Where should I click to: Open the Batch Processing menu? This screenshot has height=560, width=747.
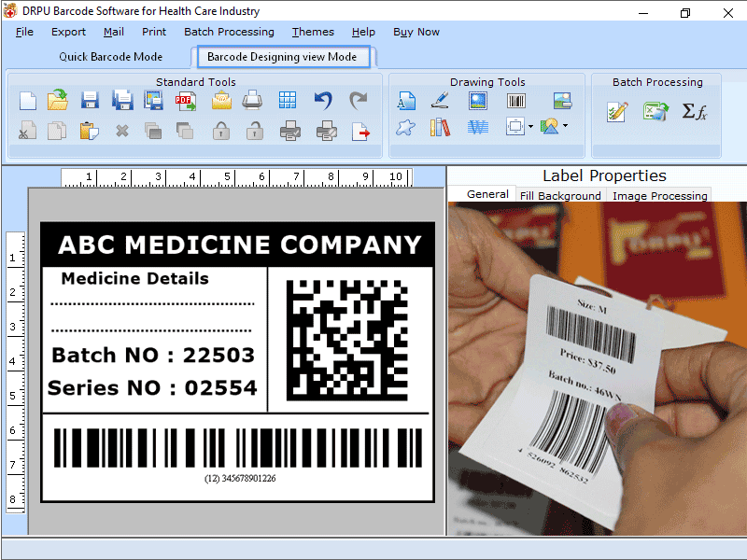point(229,32)
